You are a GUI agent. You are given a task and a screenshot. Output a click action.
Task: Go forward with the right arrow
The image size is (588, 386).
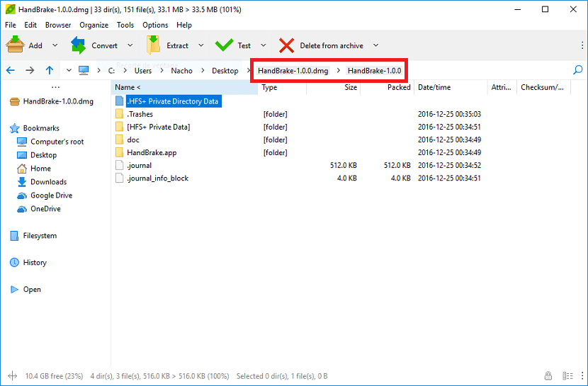click(30, 70)
